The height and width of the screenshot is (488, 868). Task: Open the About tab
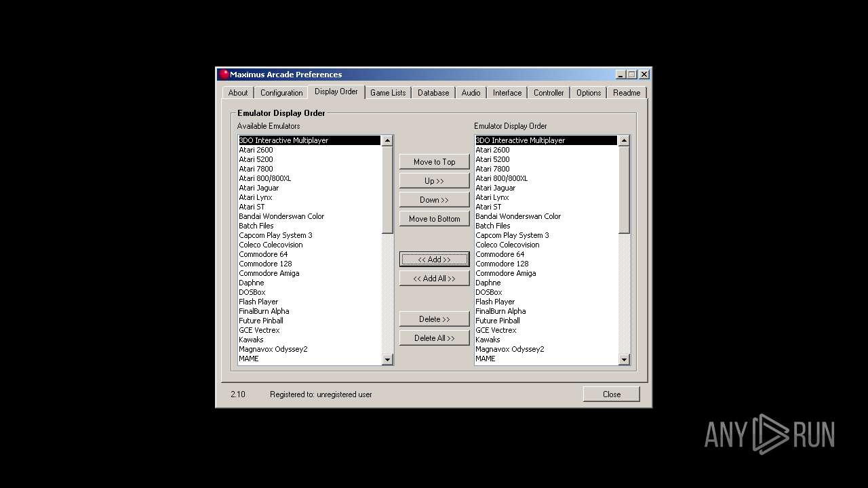pos(238,93)
